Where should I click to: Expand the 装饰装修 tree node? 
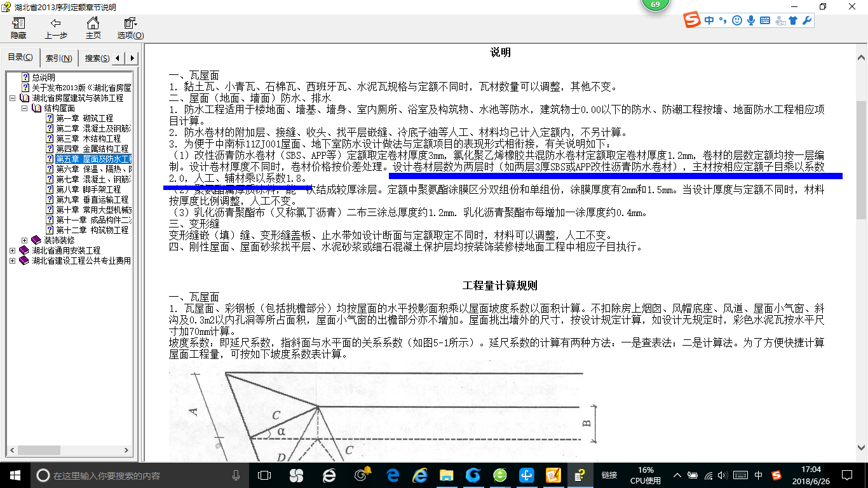click(x=24, y=240)
